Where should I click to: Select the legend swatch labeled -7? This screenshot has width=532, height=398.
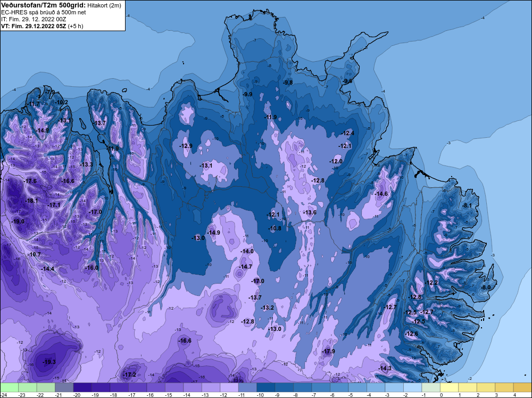pyautogui.click(x=321, y=387)
